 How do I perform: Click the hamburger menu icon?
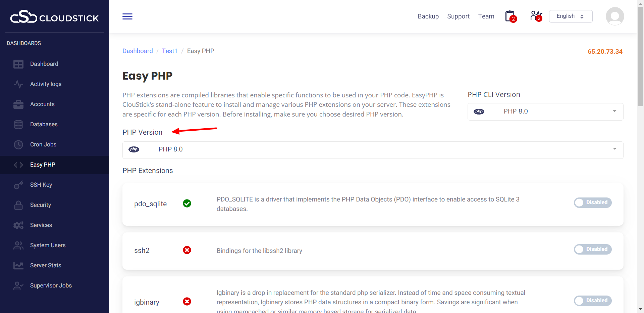(127, 16)
